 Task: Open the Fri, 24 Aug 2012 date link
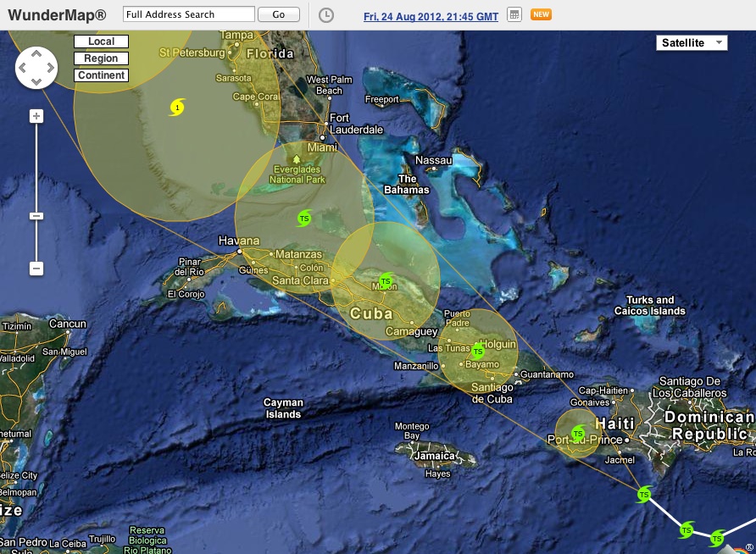[431, 16]
